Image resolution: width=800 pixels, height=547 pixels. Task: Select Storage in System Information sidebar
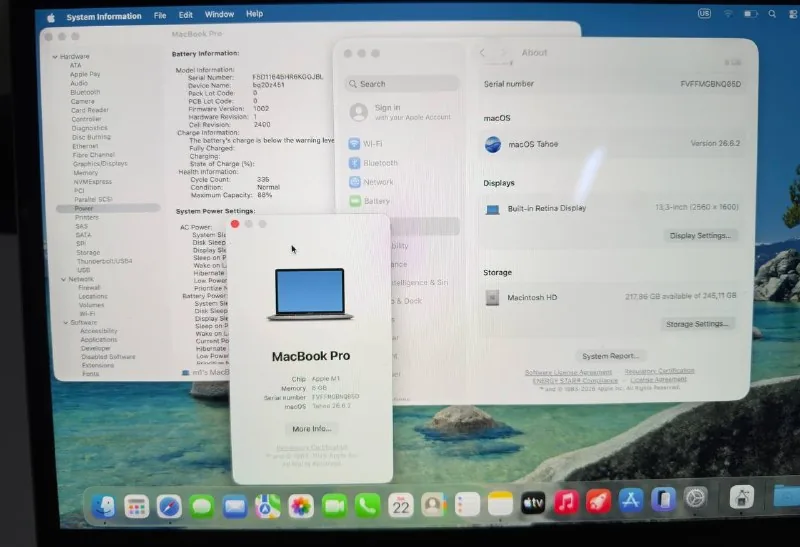88,253
